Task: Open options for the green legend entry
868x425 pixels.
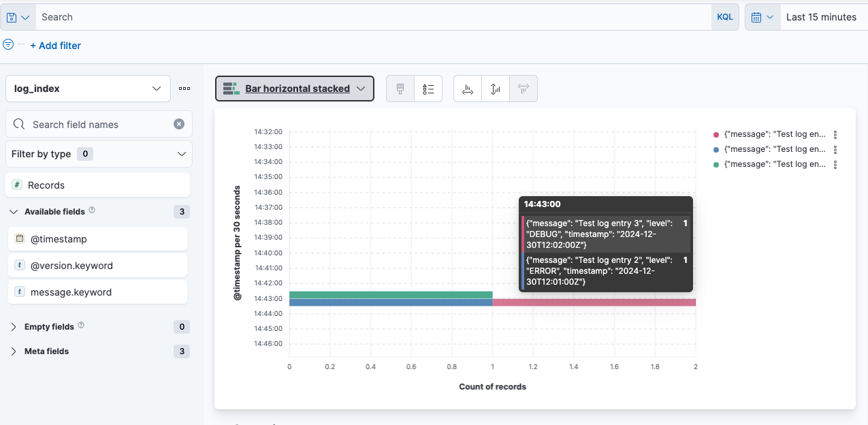Action: coord(835,164)
